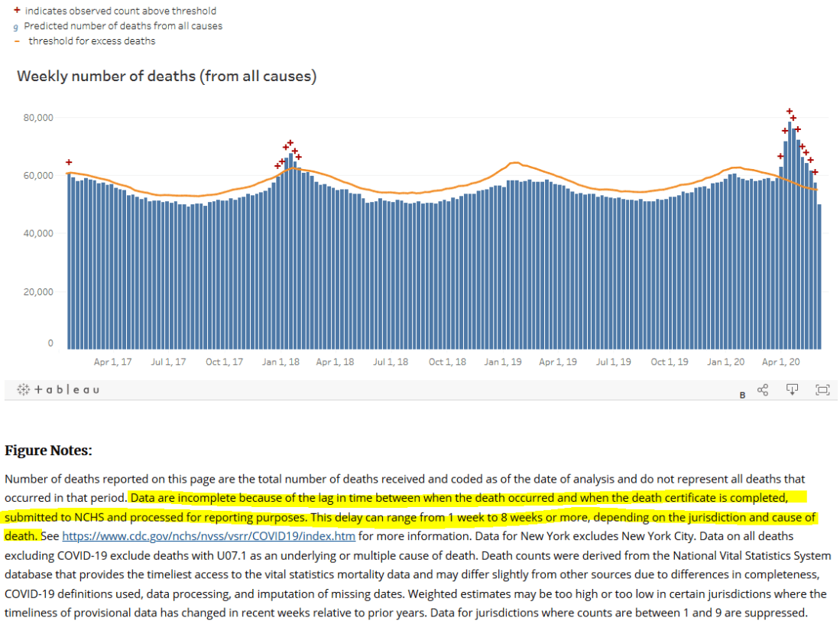Click the last blue bar on the chart
This screenshot has height=631, width=840.
coord(819,275)
